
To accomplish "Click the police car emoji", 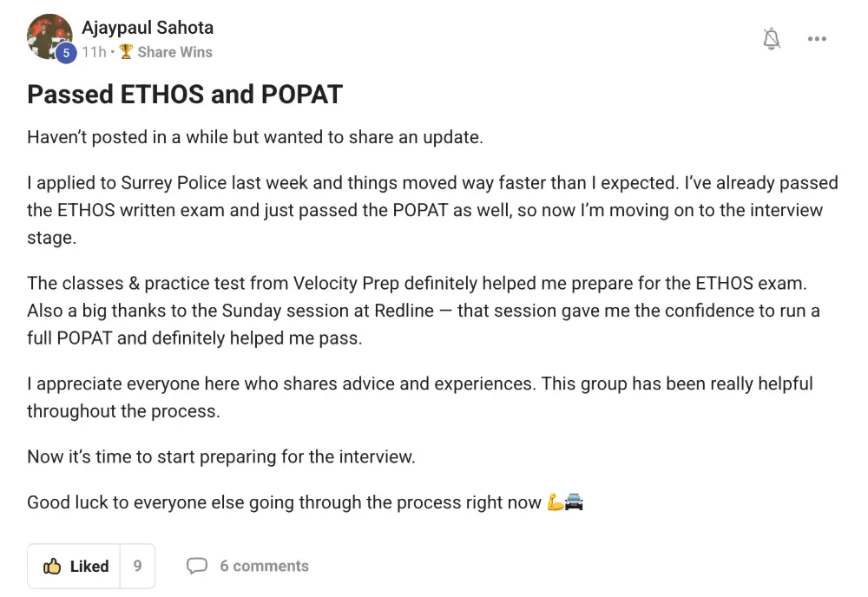I will [x=574, y=502].
